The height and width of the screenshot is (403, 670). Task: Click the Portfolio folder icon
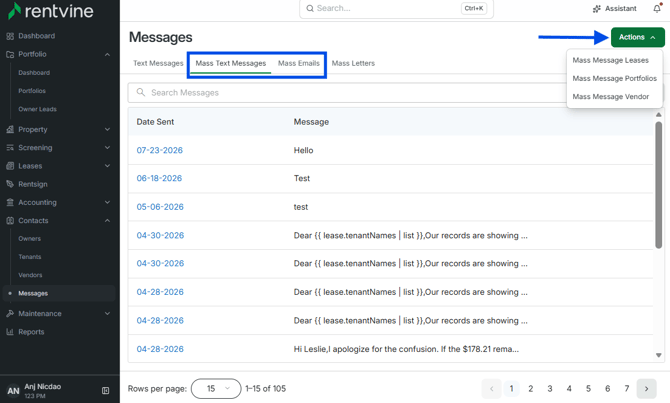(10, 54)
